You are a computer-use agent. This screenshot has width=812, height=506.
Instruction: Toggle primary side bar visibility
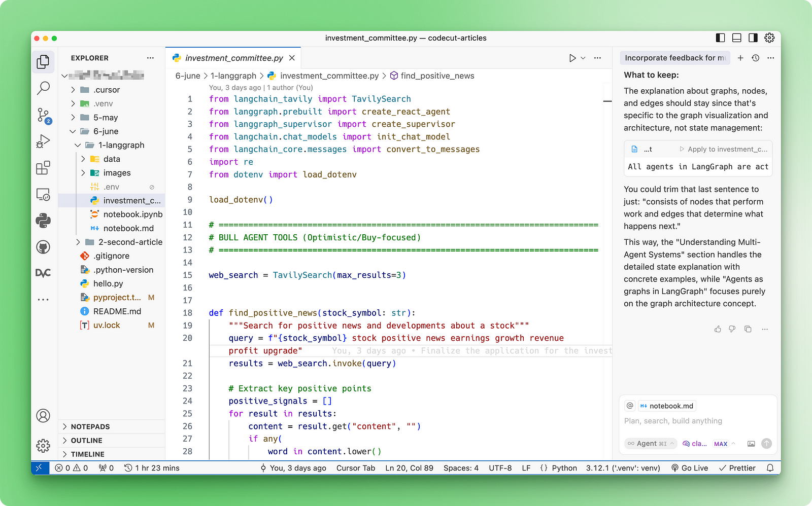point(720,38)
